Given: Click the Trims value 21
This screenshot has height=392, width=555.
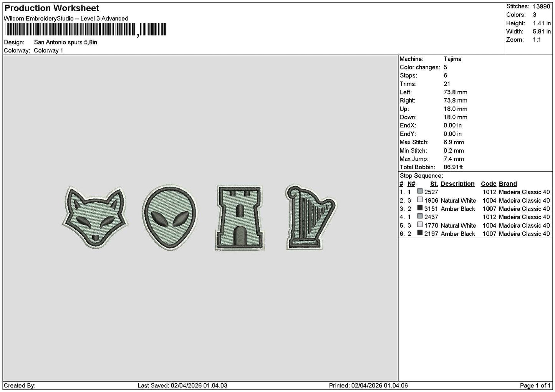Looking at the screenshot, I should tap(446, 84).
